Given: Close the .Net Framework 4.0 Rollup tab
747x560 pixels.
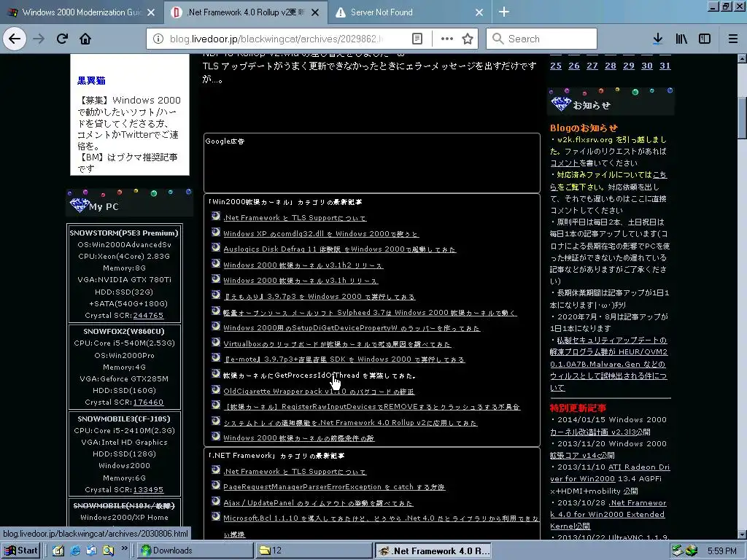Looking at the screenshot, I should pyautogui.click(x=315, y=12).
